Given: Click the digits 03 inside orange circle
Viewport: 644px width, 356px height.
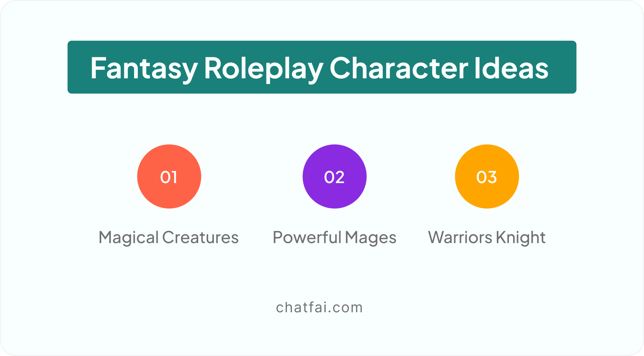Looking at the screenshot, I should click(x=487, y=177).
